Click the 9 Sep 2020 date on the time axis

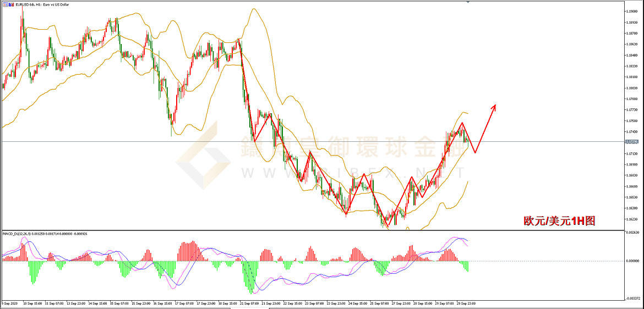[x=10, y=303]
